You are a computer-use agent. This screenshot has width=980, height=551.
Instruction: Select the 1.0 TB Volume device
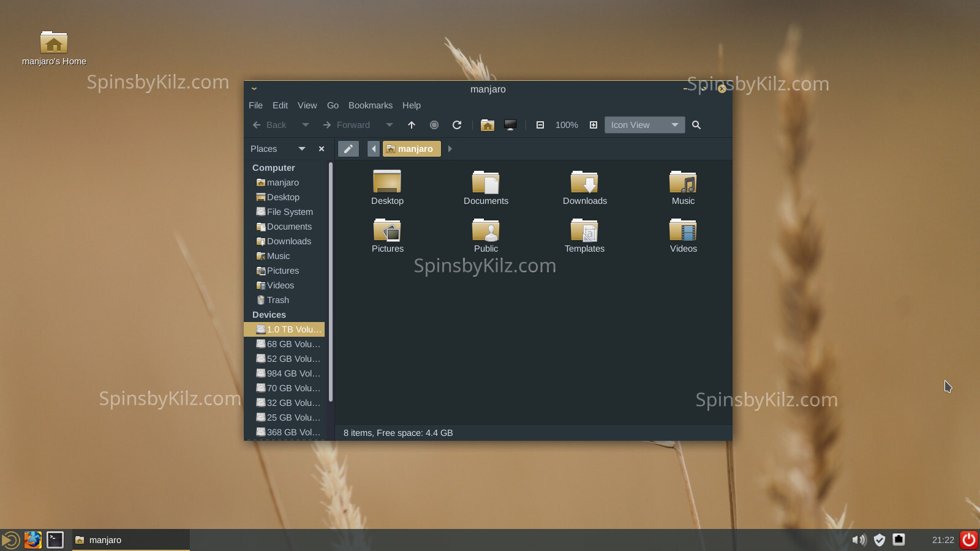[x=288, y=329]
